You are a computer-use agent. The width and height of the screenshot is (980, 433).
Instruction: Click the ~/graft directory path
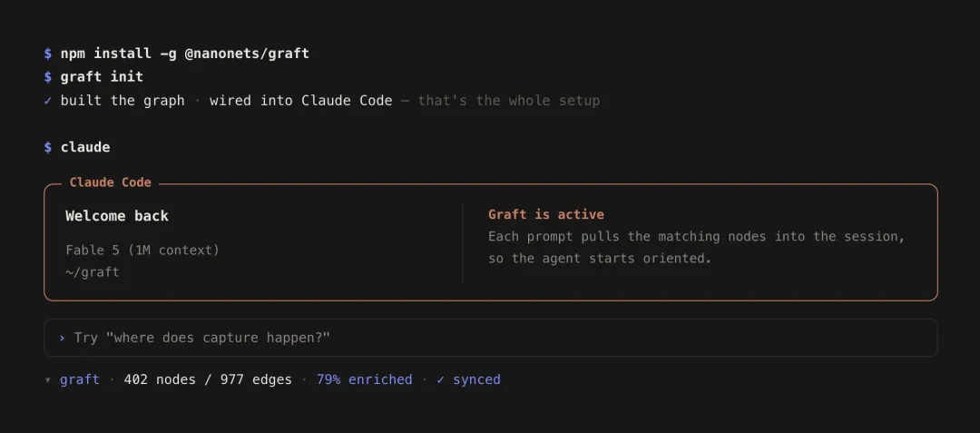(x=93, y=272)
